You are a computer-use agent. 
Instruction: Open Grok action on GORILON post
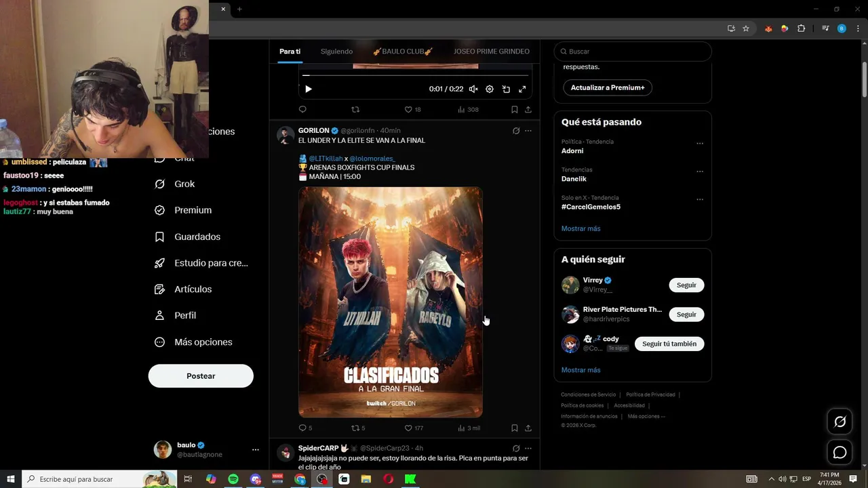516,131
